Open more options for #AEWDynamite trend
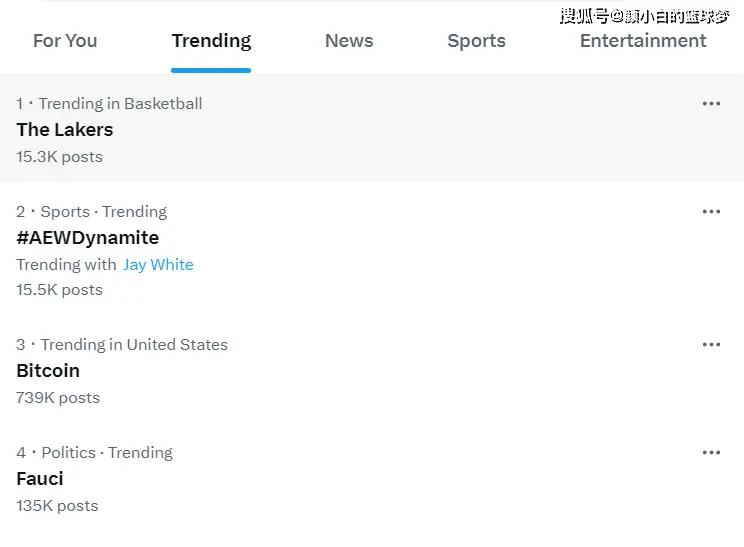This screenshot has width=744, height=547. (x=711, y=212)
